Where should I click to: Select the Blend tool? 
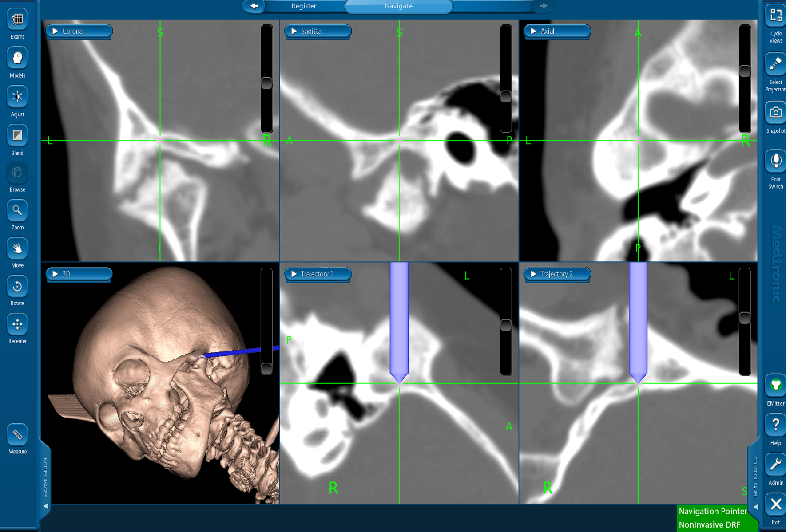point(17,135)
